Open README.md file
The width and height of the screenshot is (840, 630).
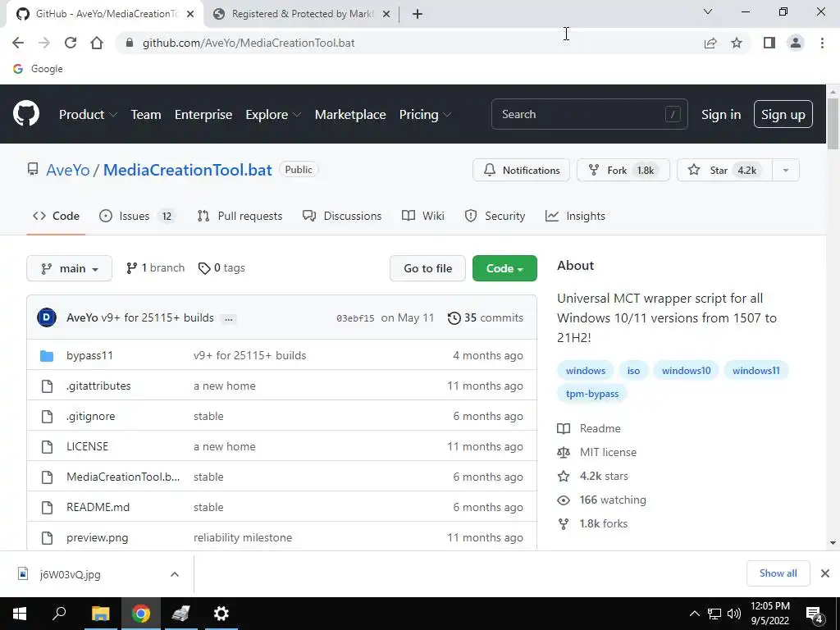tap(98, 507)
